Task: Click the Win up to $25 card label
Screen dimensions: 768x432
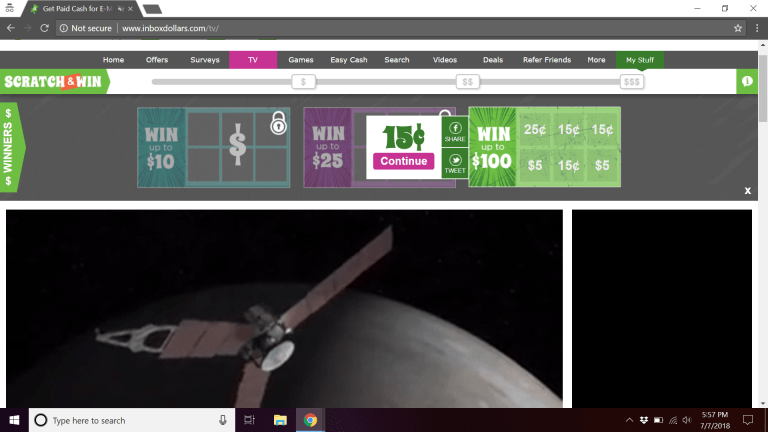Action: [x=328, y=147]
